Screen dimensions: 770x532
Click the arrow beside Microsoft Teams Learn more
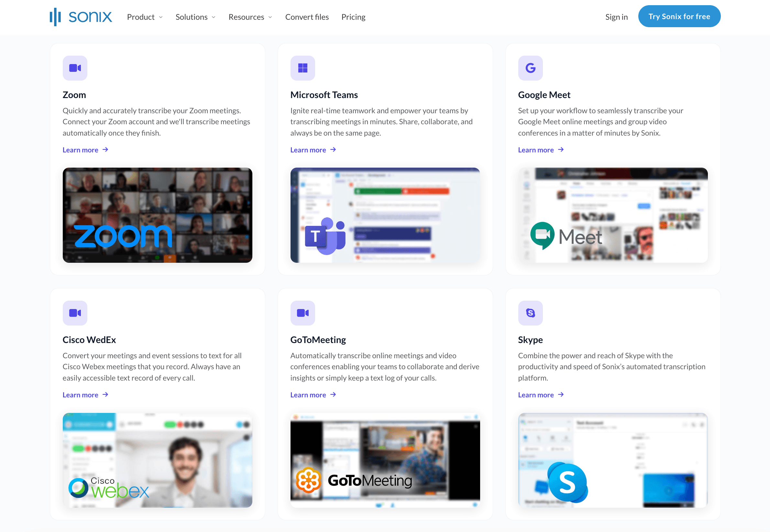pyautogui.click(x=333, y=150)
